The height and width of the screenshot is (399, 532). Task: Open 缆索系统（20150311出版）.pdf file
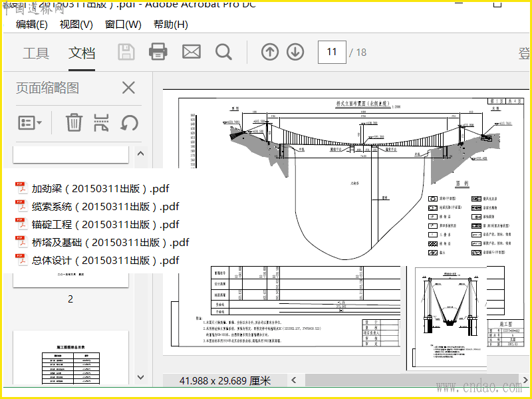(x=105, y=207)
